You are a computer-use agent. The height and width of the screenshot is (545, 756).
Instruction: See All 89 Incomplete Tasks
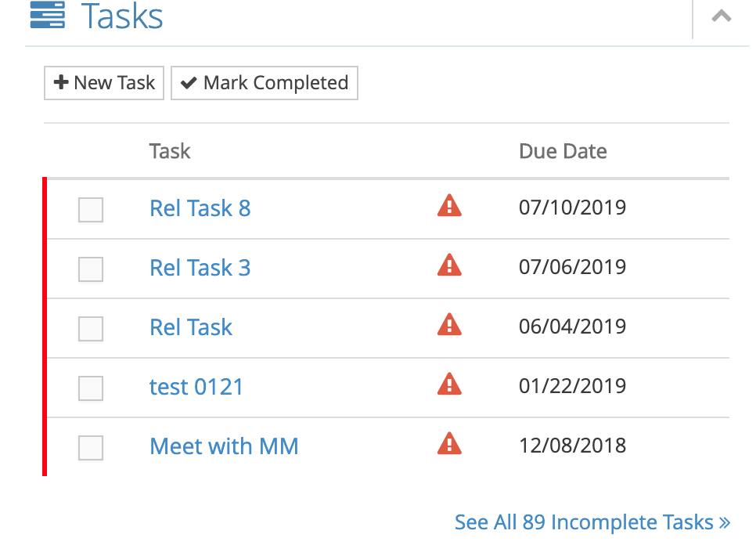coord(592,522)
